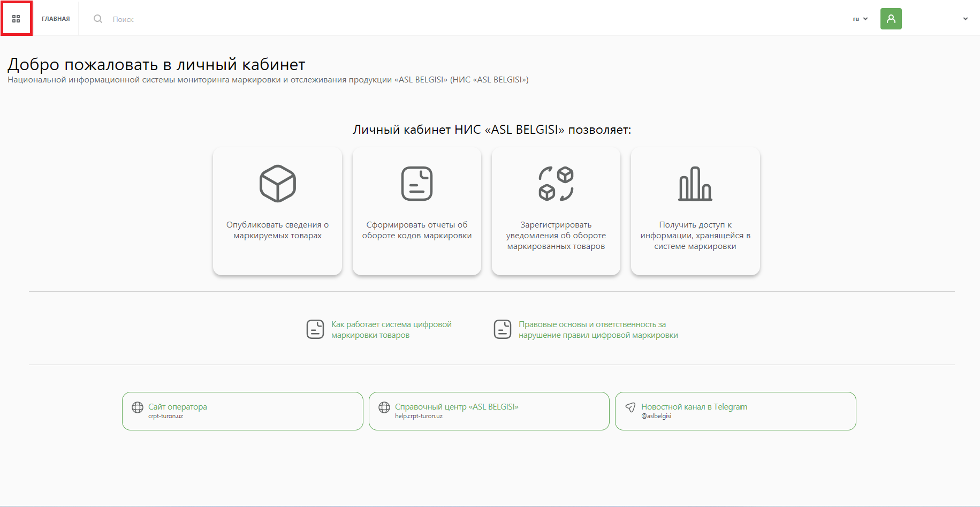Open Справочный центр «ASL BELGISI» button
Viewport: 980px width, 507px height.
coord(489,411)
